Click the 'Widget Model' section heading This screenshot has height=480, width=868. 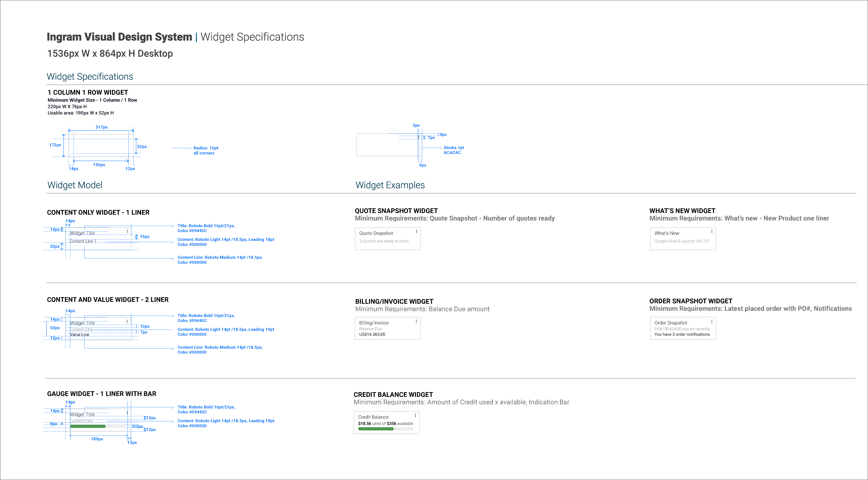[x=75, y=185]
